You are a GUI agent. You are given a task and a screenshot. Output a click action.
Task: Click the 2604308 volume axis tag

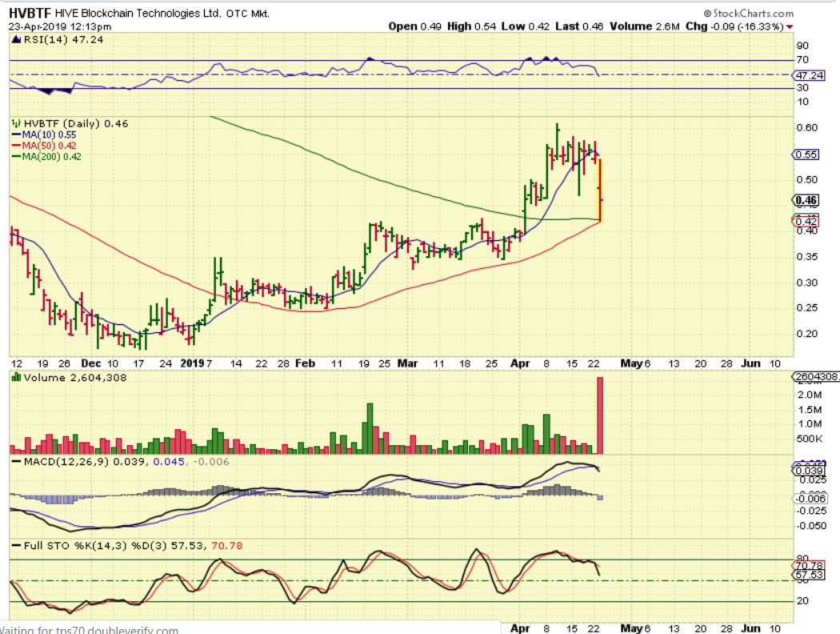point(815,377)
